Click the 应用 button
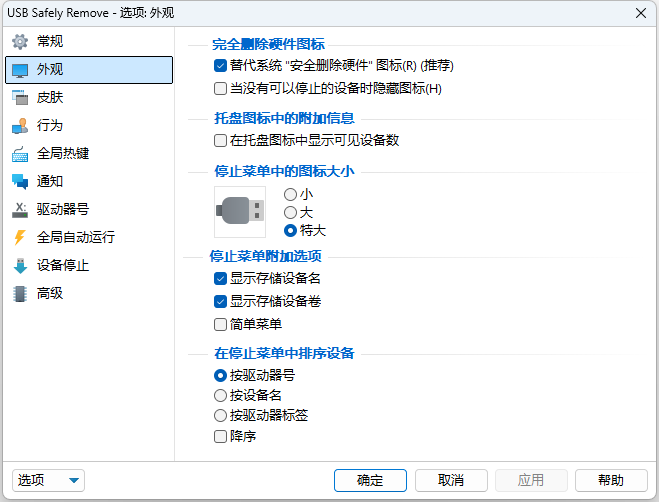The width and height of the screenshot is (659, 502). pos(531,481)
